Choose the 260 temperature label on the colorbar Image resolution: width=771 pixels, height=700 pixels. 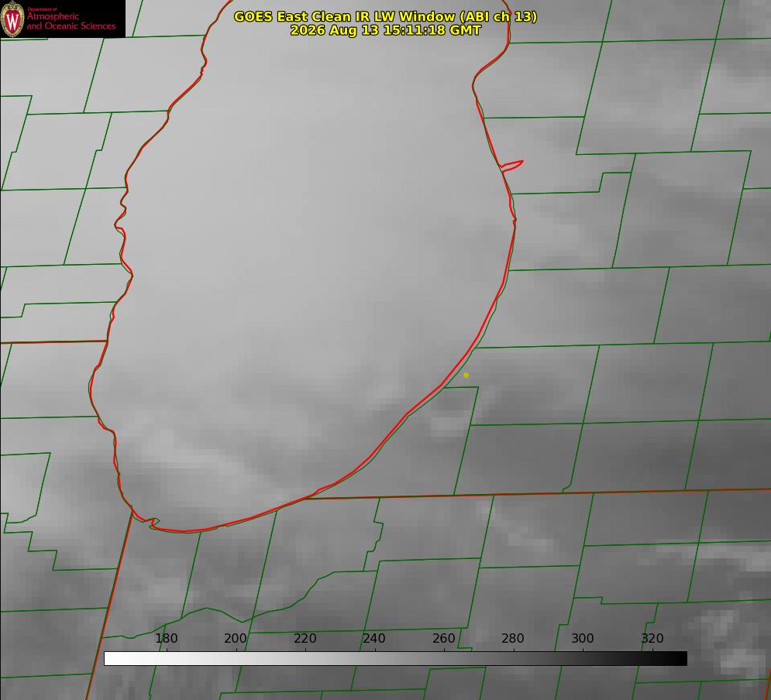[443, 638]
